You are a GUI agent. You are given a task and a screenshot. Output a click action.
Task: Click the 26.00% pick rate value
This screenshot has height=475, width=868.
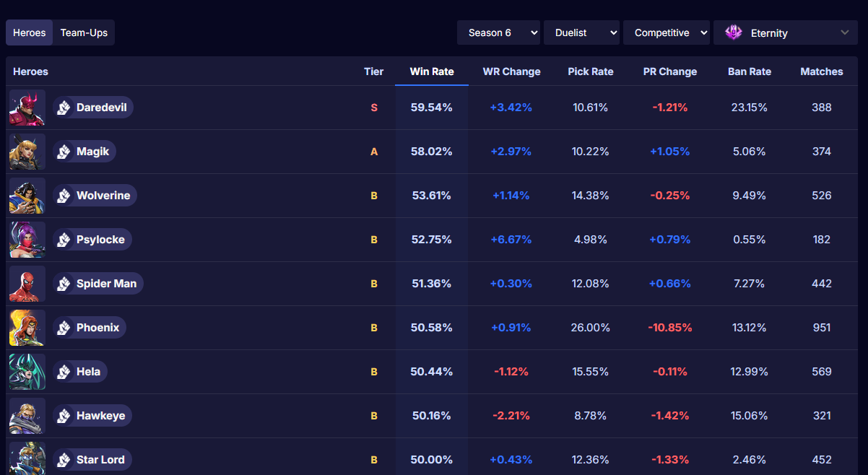point(591,328)
